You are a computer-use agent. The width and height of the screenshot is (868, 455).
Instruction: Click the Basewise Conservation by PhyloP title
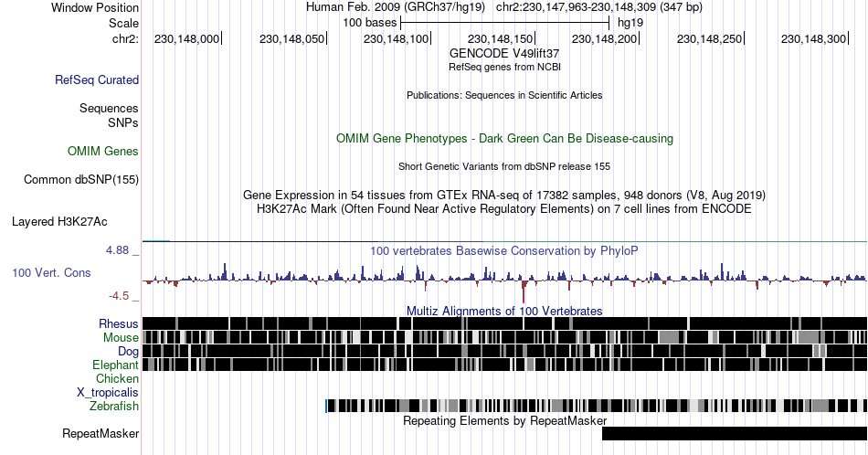[x=504, y=250]
